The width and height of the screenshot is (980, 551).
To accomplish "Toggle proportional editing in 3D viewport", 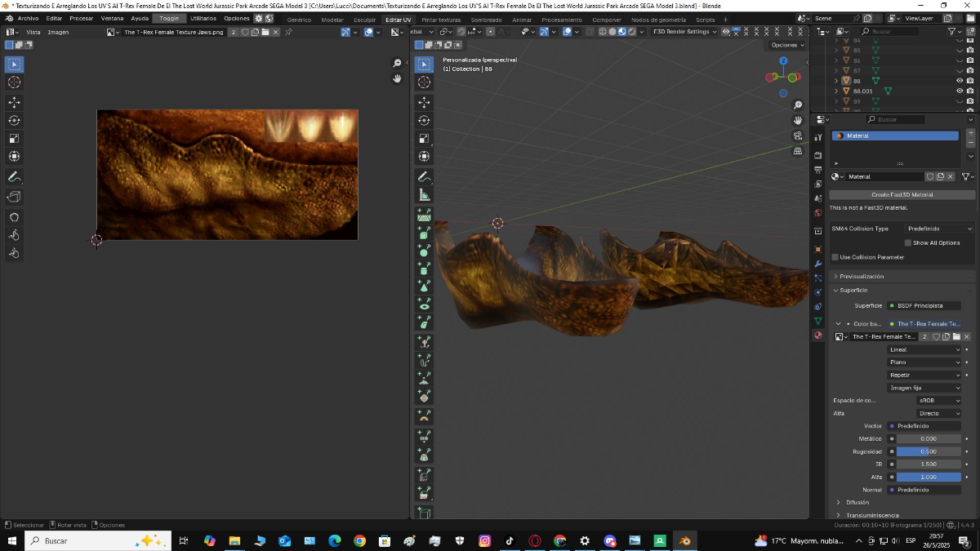I will pos(490,32).
